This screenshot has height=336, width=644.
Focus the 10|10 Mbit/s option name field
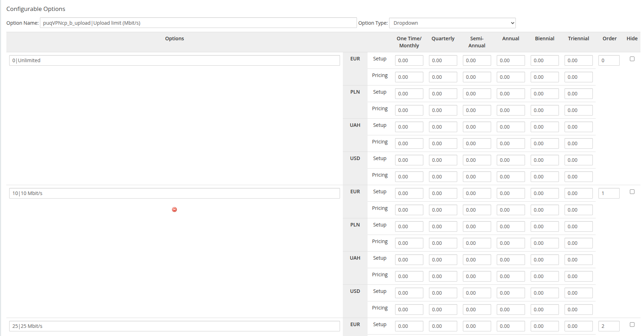pyautogui.click(x=174, y=193)
